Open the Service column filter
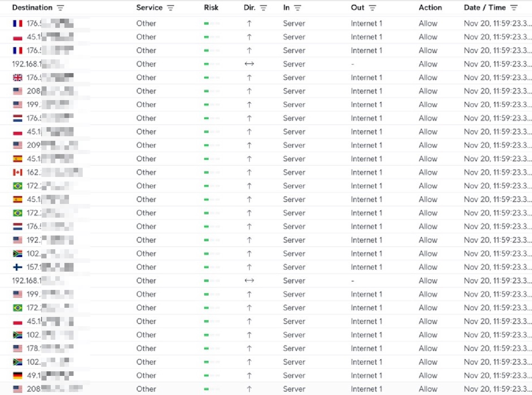This screenshot has width=532, height=395. click(x=170, y=8)
